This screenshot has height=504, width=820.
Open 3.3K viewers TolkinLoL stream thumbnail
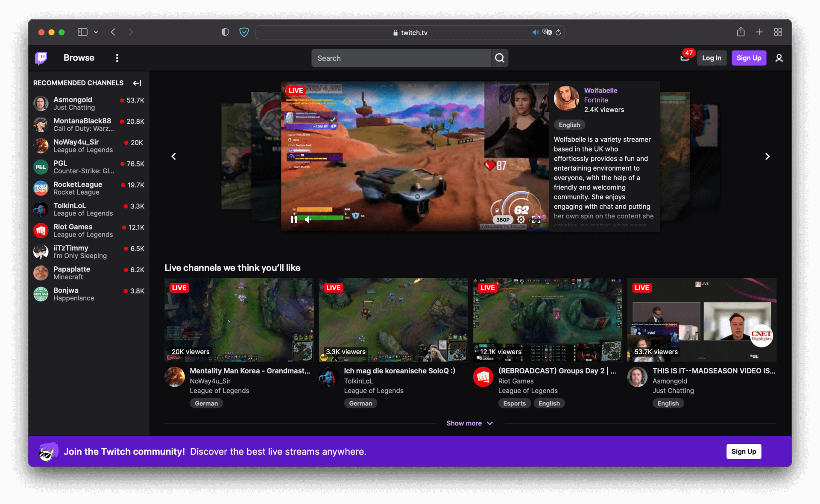click(x=393, y=320)
